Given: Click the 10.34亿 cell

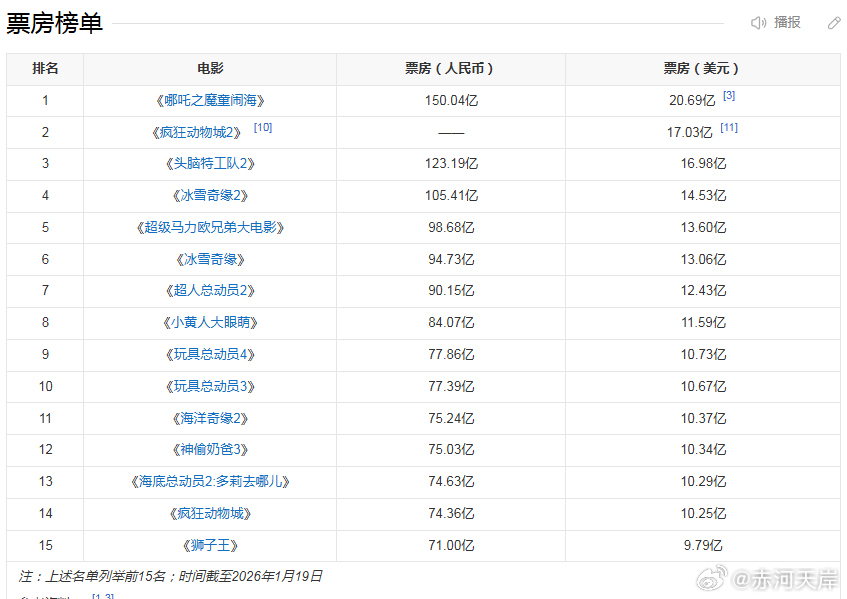Looking at the screenshot, I should click(x=703, y=449).
